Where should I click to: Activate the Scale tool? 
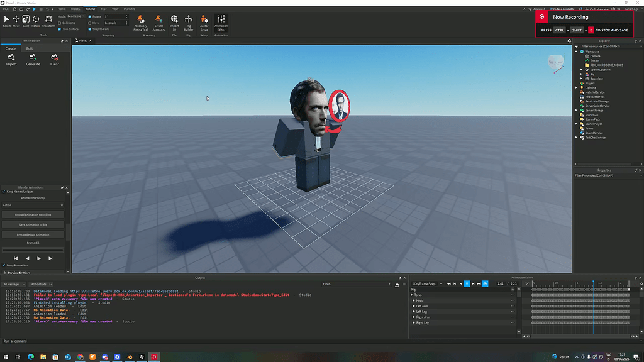pyautogui.click(x=25, y=21)
